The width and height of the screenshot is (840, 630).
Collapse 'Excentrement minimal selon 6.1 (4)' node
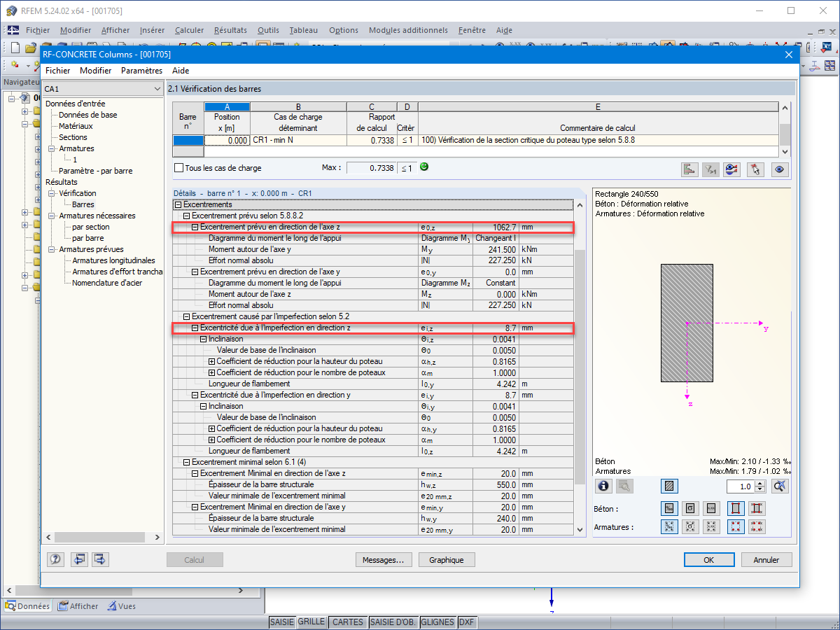(186, 462)
